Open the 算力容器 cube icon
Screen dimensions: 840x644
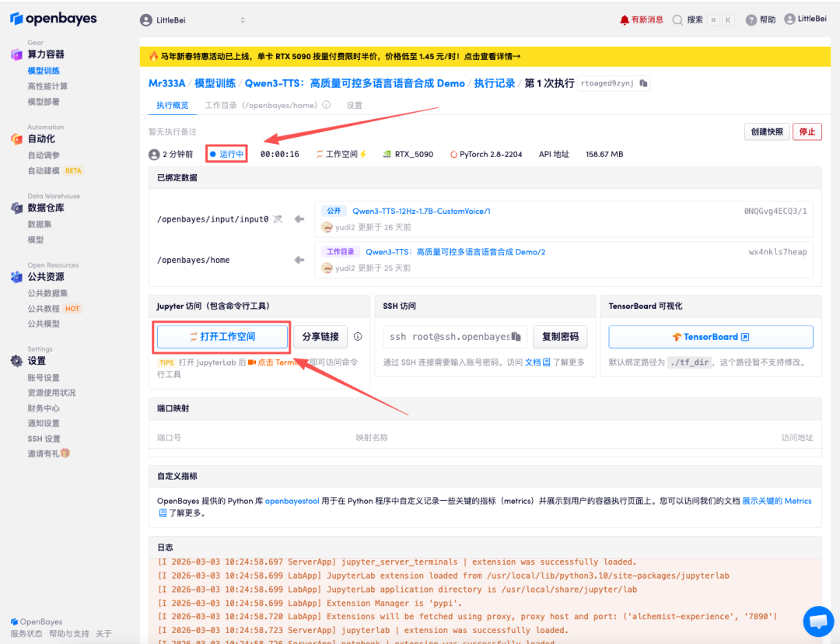pyautogui.click(x=16, y=54)
